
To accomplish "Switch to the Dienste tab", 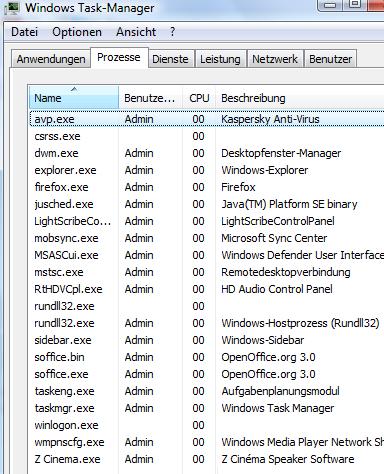I will 170,59.
